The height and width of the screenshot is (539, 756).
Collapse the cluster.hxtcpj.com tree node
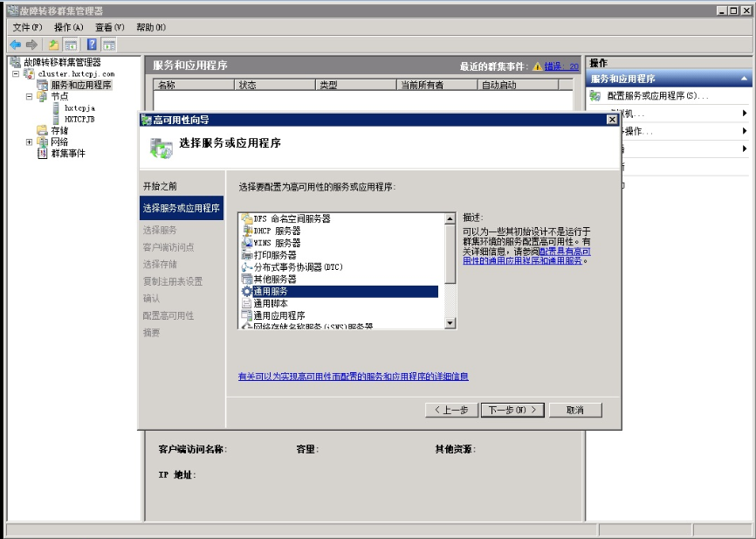point(16,74)
